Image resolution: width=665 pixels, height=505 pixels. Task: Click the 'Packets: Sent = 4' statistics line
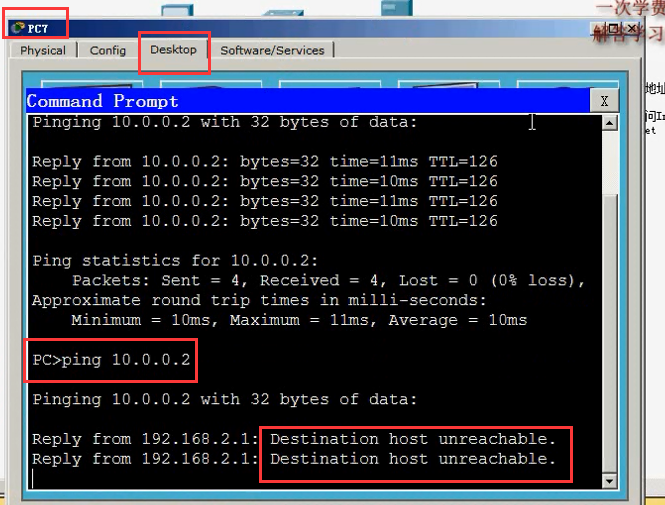click(328, 280)
